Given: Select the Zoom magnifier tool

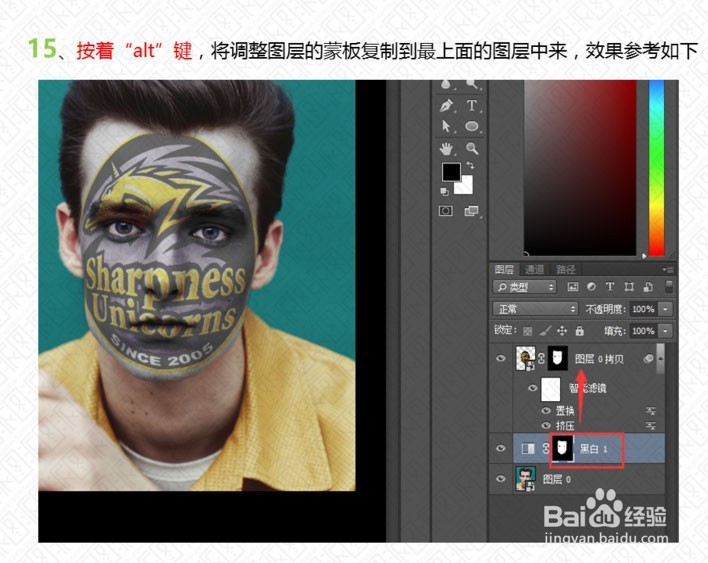Looking at the screenshot, I should point(472,148).
